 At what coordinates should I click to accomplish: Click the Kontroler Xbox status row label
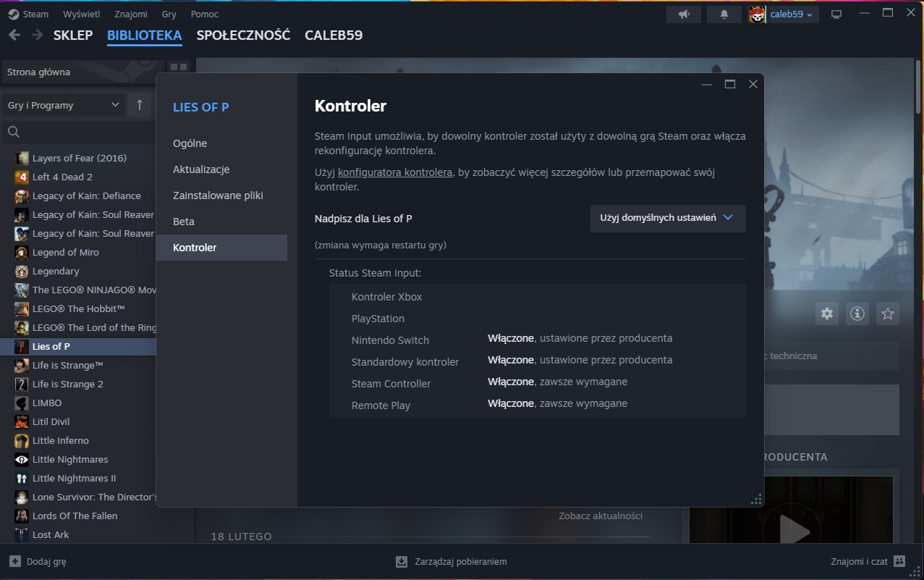pos(386,297)
